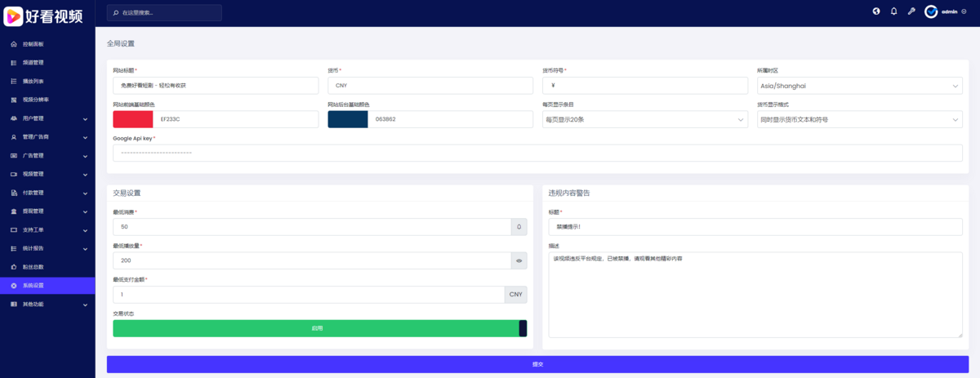Click the search magnifier icon
This screenshot has width=980, height=378.
pos(115,13)
